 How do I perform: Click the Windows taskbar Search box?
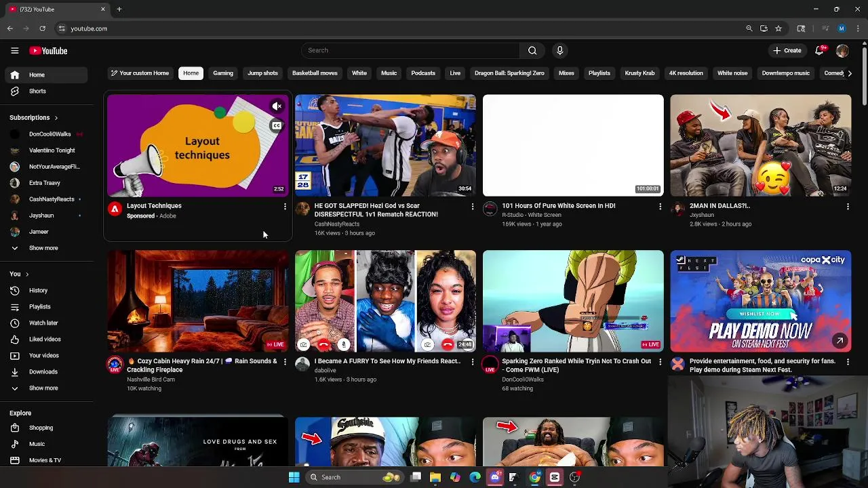point(354,477)
